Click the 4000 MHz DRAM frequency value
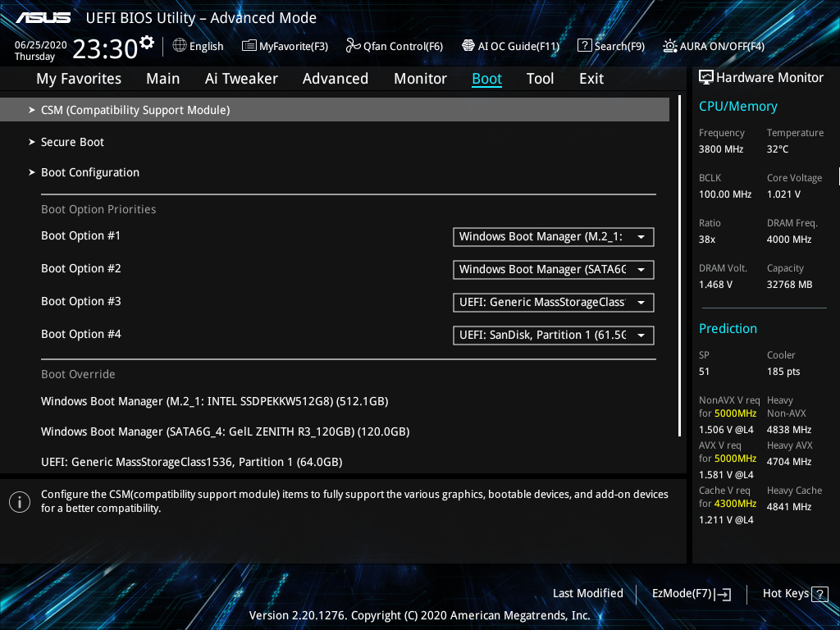 pos(789,239)
